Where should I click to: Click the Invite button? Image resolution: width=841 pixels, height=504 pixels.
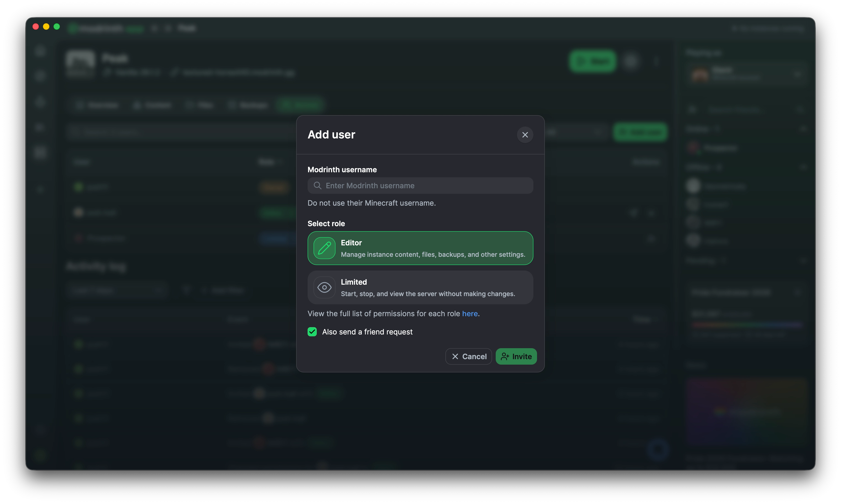click(516, 356)
